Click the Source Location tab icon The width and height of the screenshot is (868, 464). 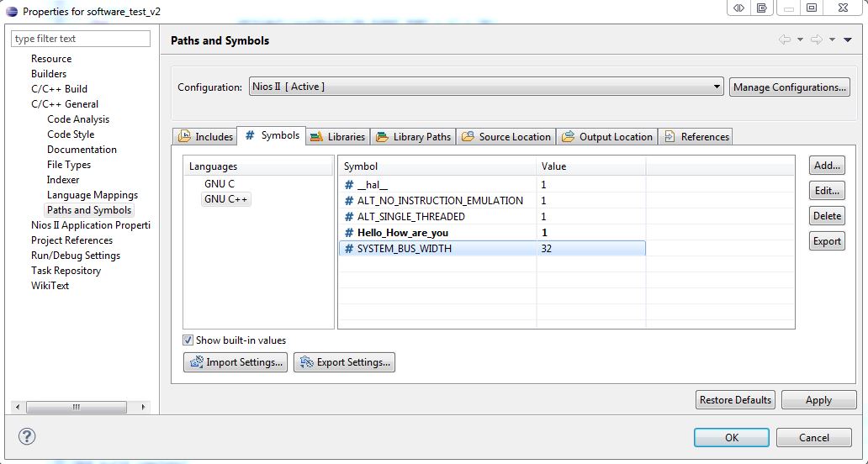click(x=468, y=137)
